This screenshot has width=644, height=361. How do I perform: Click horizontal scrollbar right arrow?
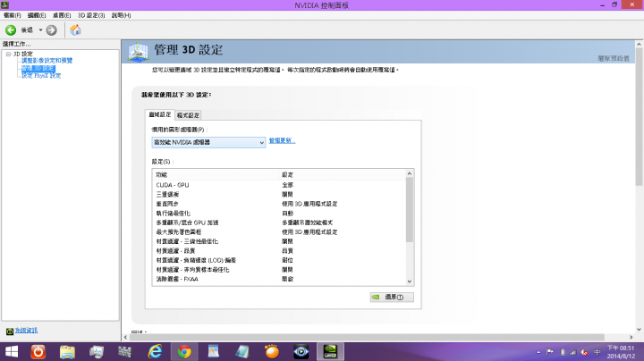[x=631, y=337]
